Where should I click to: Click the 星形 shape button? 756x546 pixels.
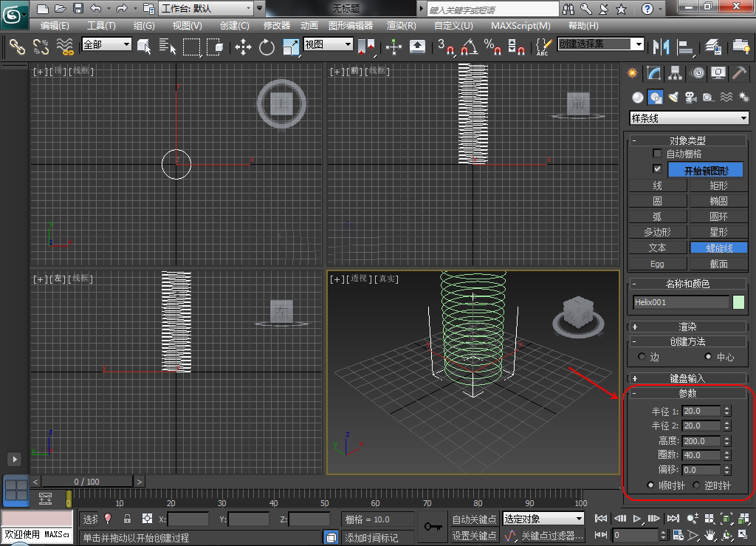pyautogui.click(x=718, y=232)
